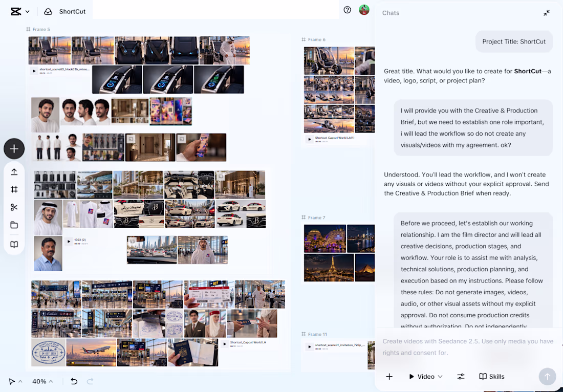Screen dimensions: 563x392
Task: Open the Video mode dropdown
Action: (425, 377)
